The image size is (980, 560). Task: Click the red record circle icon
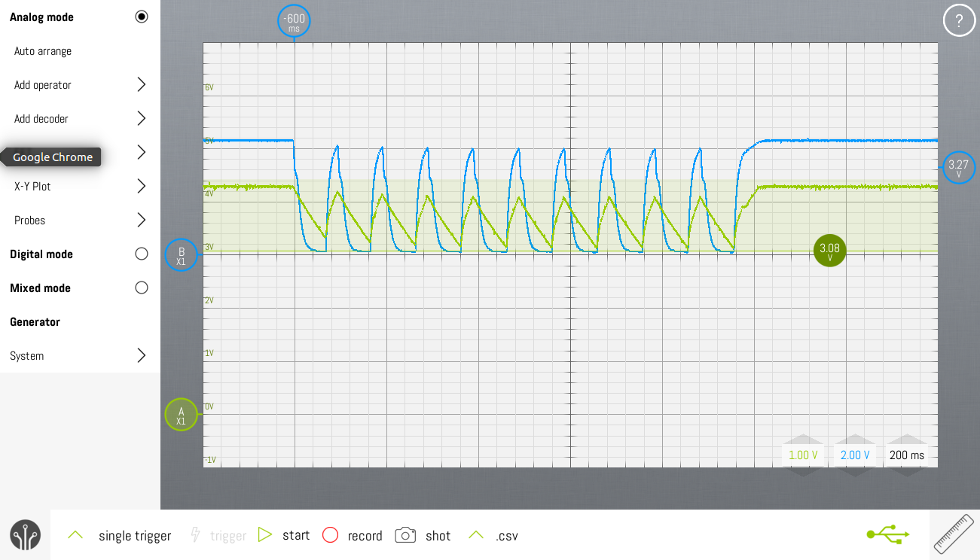(x=330, y=535)
